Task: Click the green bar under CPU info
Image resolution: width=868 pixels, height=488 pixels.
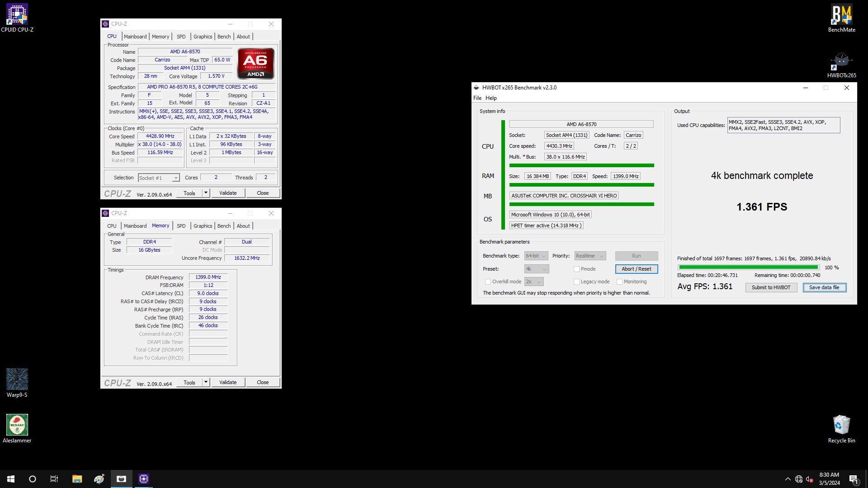Action: pos(581,165)
